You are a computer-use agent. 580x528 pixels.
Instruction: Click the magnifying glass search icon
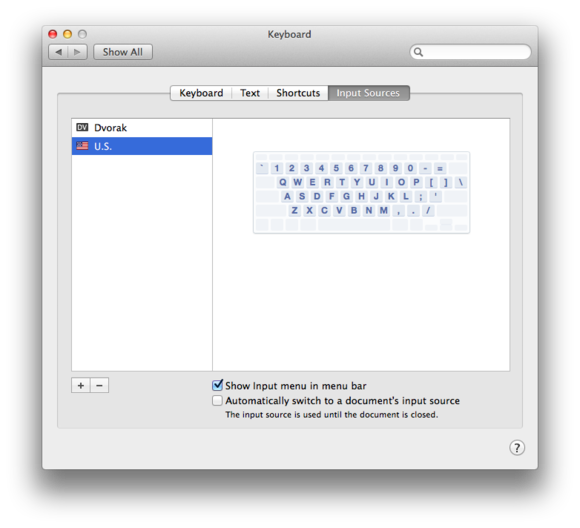[418, 52]
